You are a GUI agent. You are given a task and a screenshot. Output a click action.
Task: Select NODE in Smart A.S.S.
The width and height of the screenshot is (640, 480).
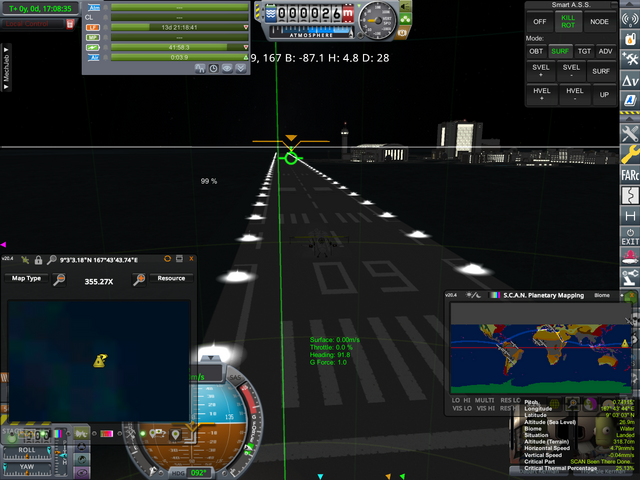click(599, 22)
